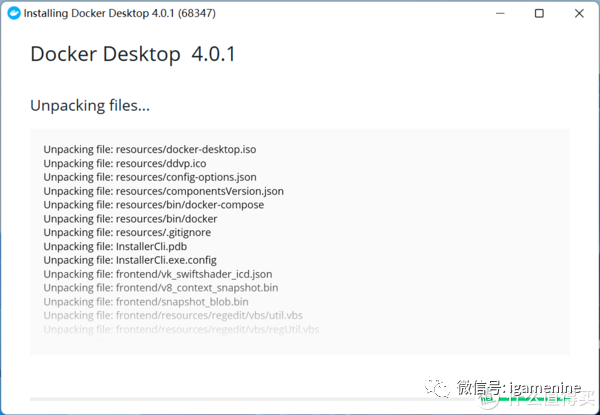
Task: Select the line 'InstallerCli.exe.config'
Action: point(130,260)
